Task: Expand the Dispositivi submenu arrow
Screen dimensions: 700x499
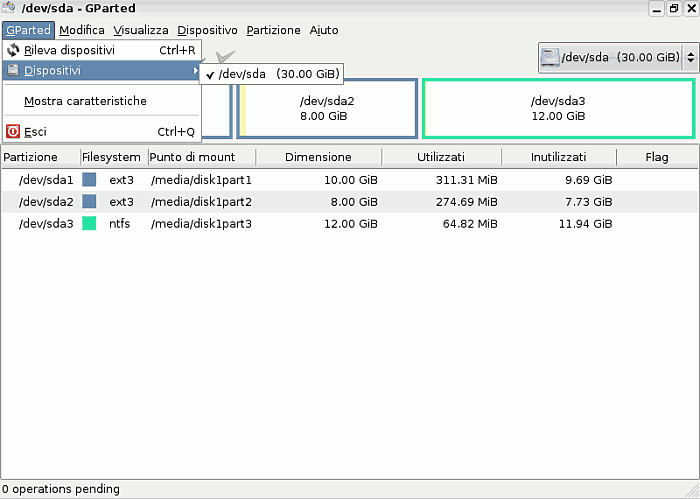Action: point(195,71)
